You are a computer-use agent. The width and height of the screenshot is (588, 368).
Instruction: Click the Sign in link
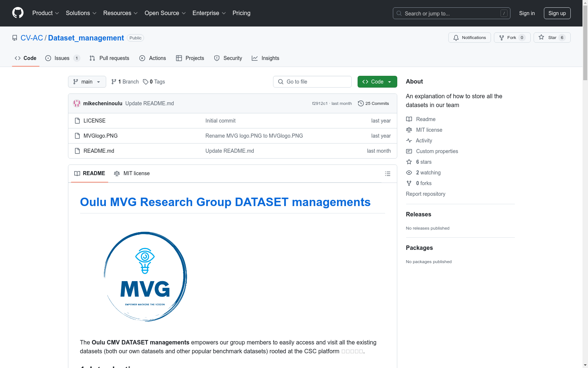(527, 13)
